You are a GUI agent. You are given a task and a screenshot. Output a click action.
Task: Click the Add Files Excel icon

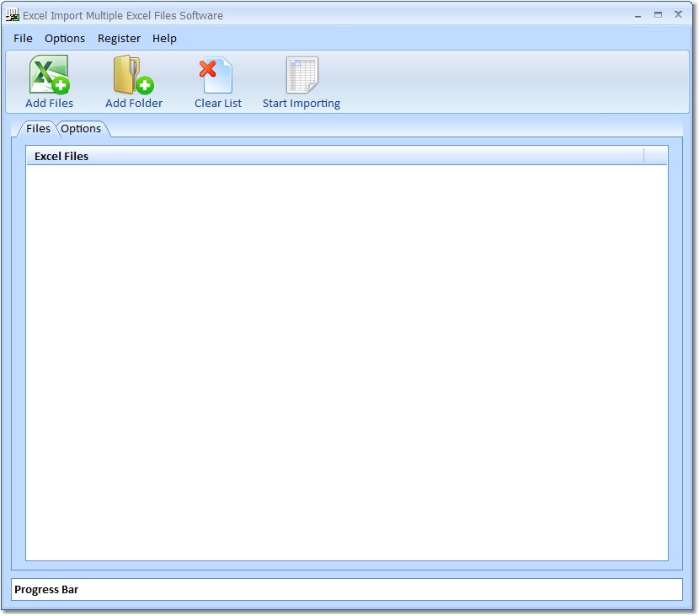click(x=49, y=74)
